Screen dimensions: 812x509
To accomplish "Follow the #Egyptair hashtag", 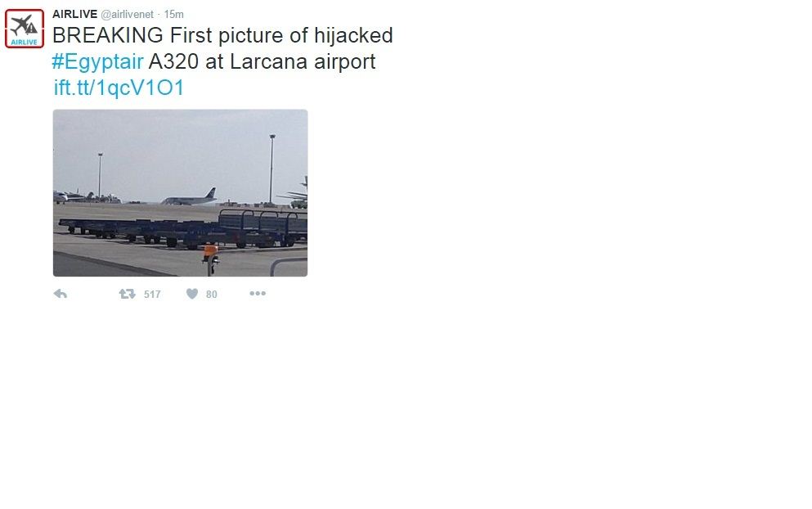I will [98, 61].
